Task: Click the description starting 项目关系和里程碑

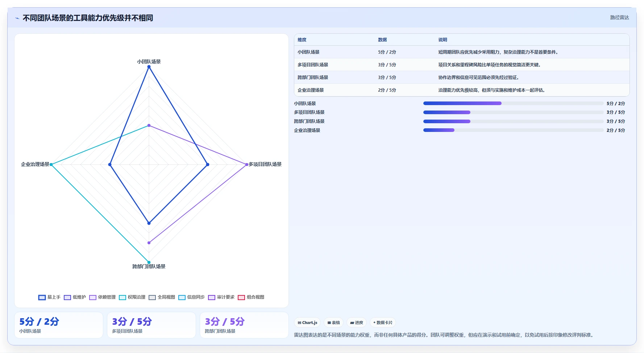Action: [x=490, y=65]
